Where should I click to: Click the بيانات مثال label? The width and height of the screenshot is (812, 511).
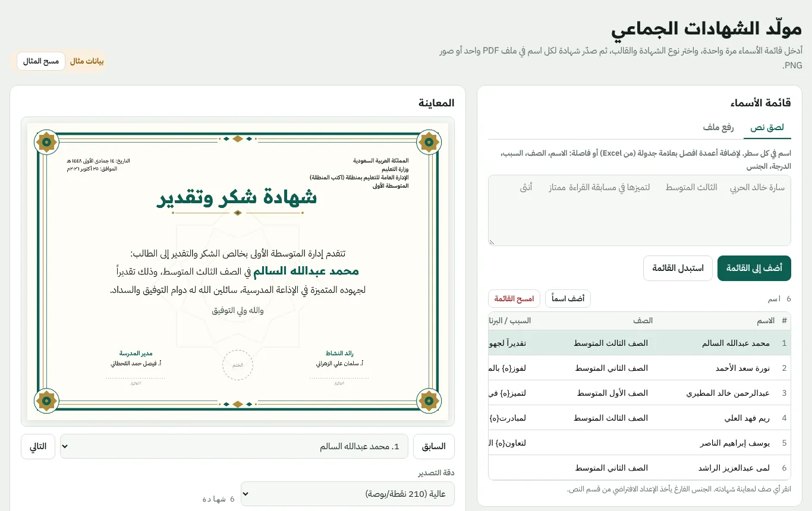(x=87, y=61)
